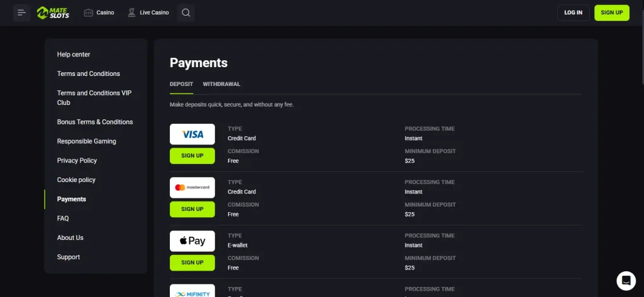Open Terms and Conditions VIP Club
Viewport: 644px width, 297px height.
(94, 97)
